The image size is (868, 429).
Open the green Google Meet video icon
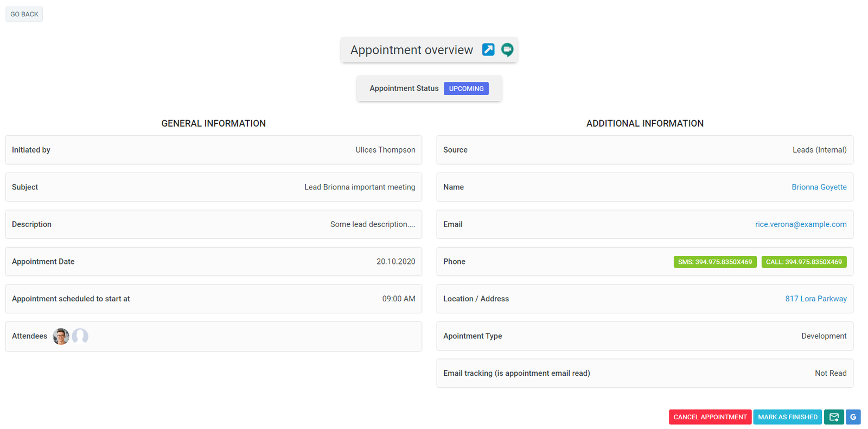click(507, 50)
